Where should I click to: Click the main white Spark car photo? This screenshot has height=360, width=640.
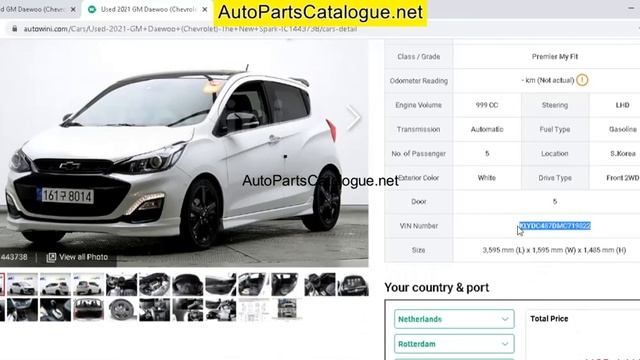[x=184, y=153]
